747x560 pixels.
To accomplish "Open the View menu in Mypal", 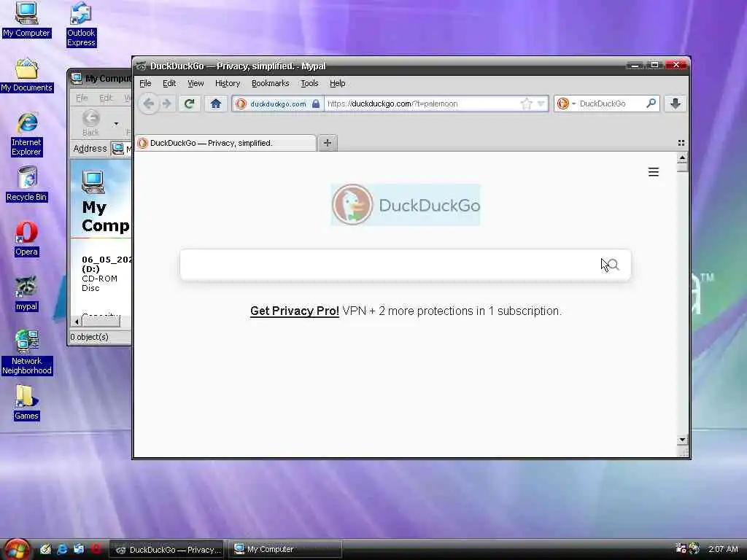I will tap(196, 83).
